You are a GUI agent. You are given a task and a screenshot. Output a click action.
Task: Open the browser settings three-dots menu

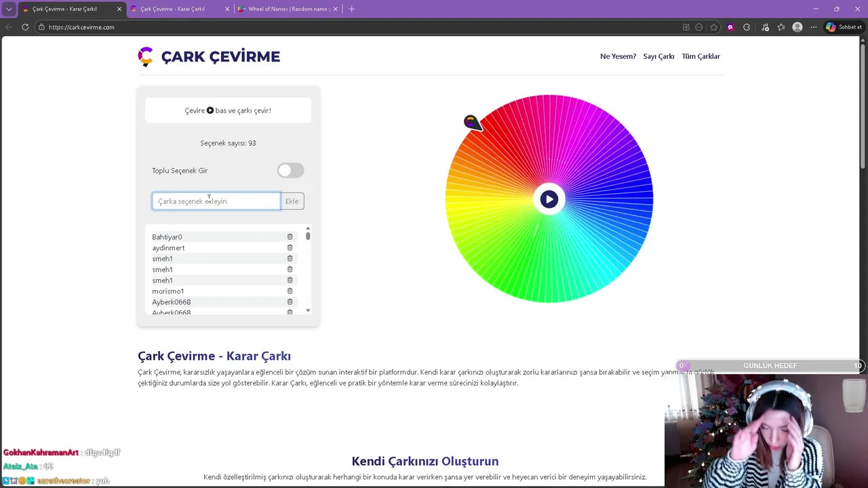[814, 27]
